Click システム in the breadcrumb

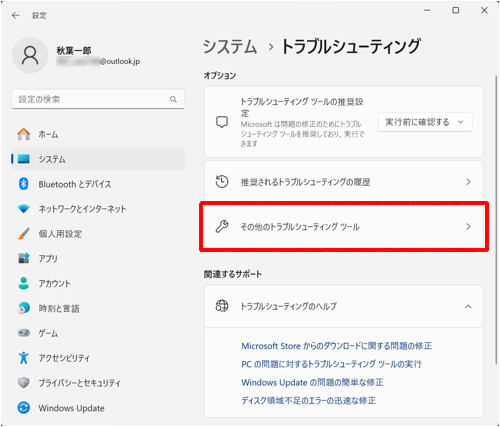230,46
